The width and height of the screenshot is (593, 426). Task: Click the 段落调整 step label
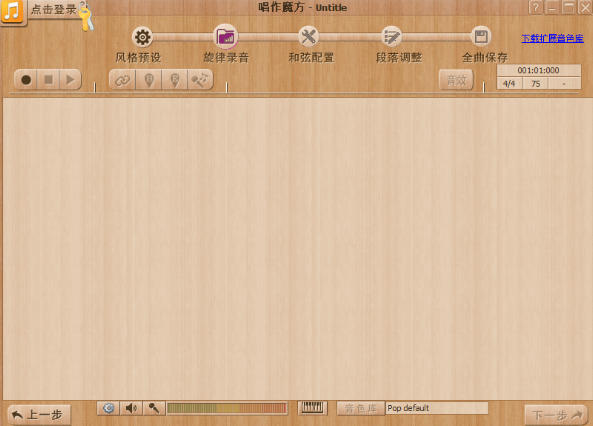click(399, 58)
